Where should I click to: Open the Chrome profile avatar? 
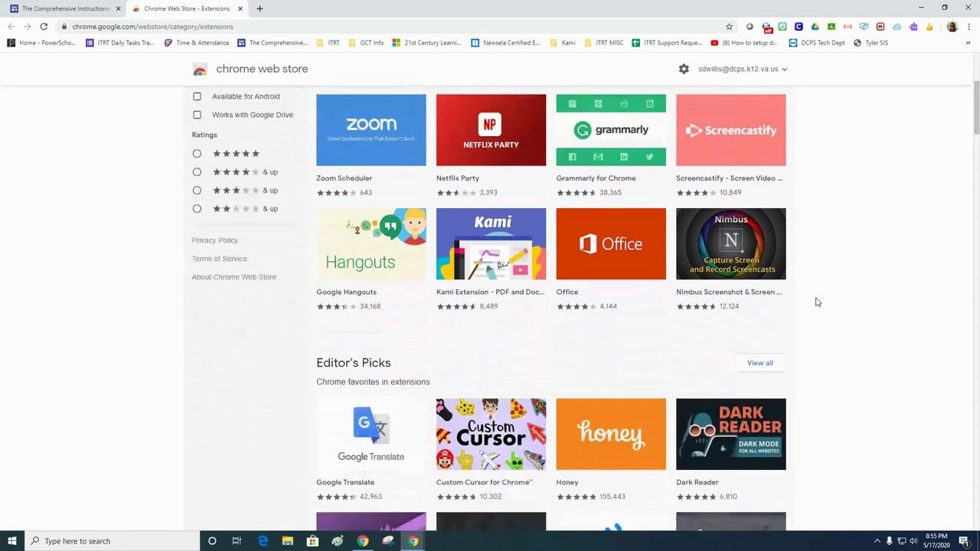[952, 27]
